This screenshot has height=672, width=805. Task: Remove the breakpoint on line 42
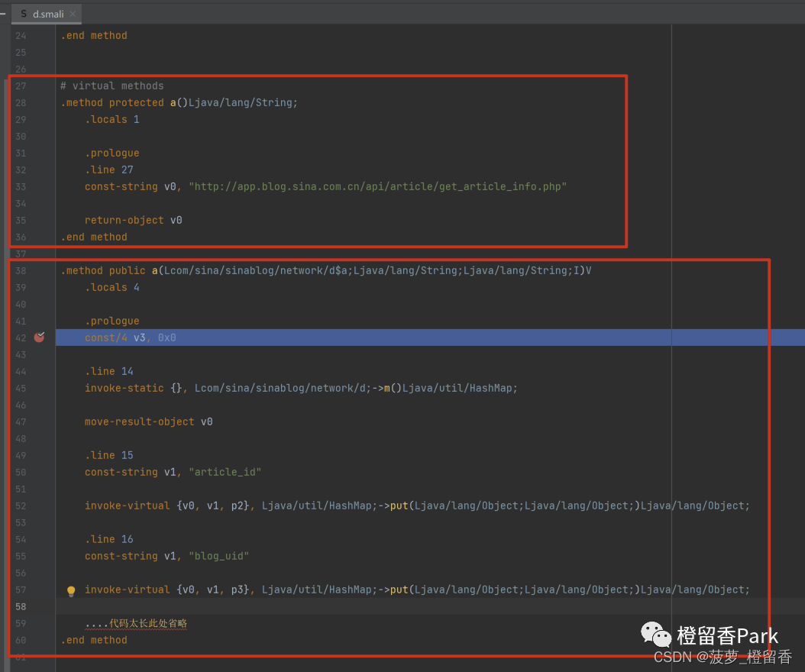40,337
